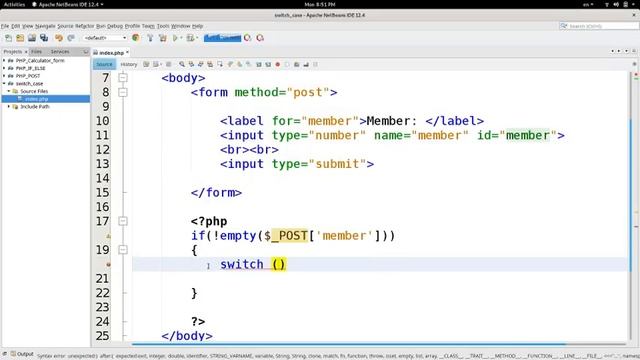
Task: Switch to the Services tab
Action: click(x=60, y=52)
